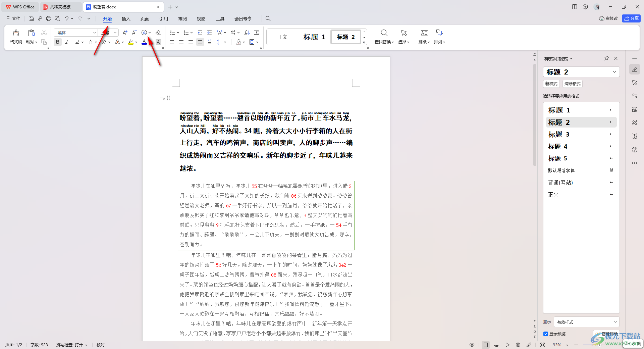Switch to the 找稻壳模板 window tab

60,7
